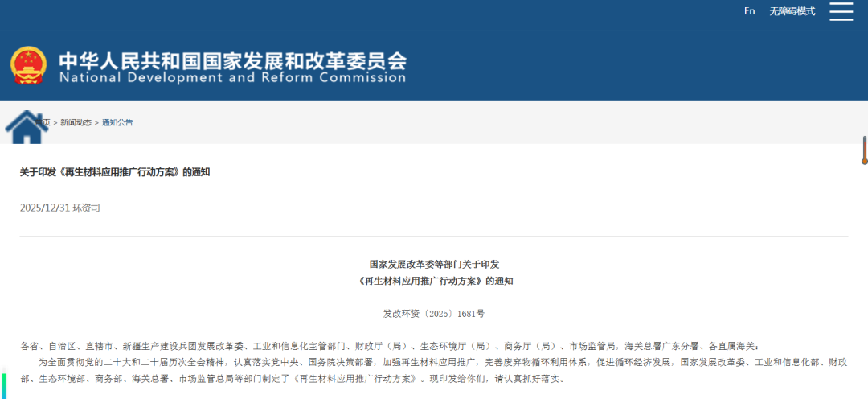Enable 无障碍模式 accessibility mode
The width and height of the screenshot is (868, 399).
[792, 11]
